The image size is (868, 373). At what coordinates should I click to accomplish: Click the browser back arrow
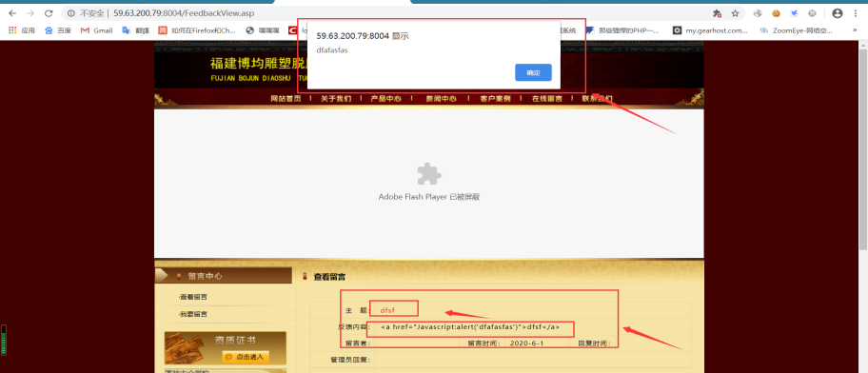[12, 13]
